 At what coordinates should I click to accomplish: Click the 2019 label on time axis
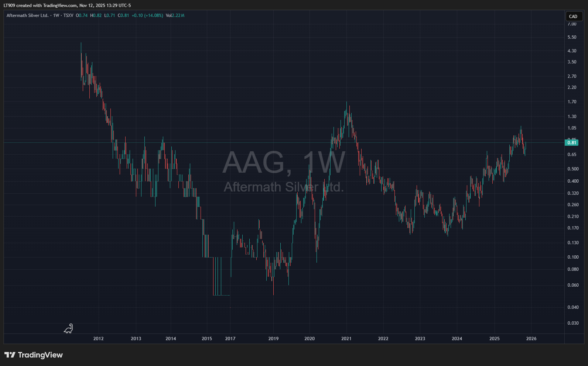[x=273, y=339]
